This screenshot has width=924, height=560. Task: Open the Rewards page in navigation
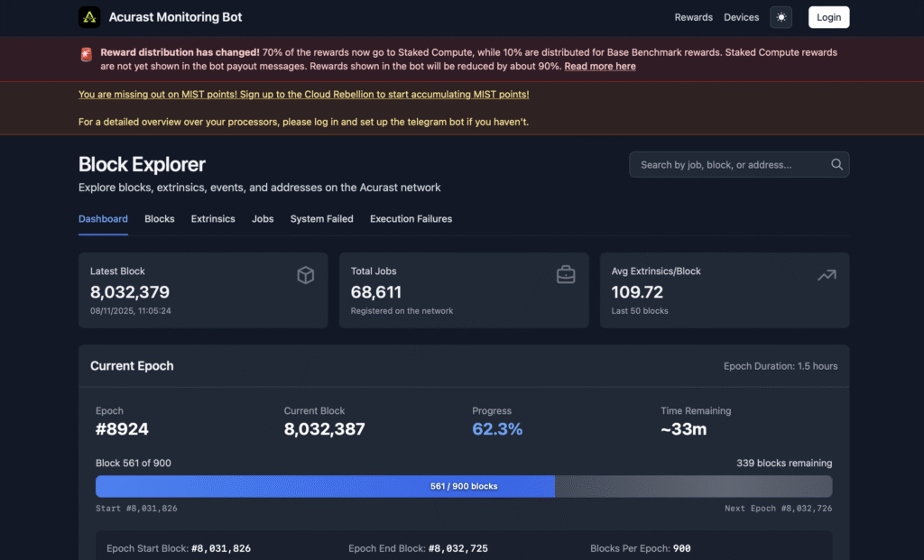[693, 17]
